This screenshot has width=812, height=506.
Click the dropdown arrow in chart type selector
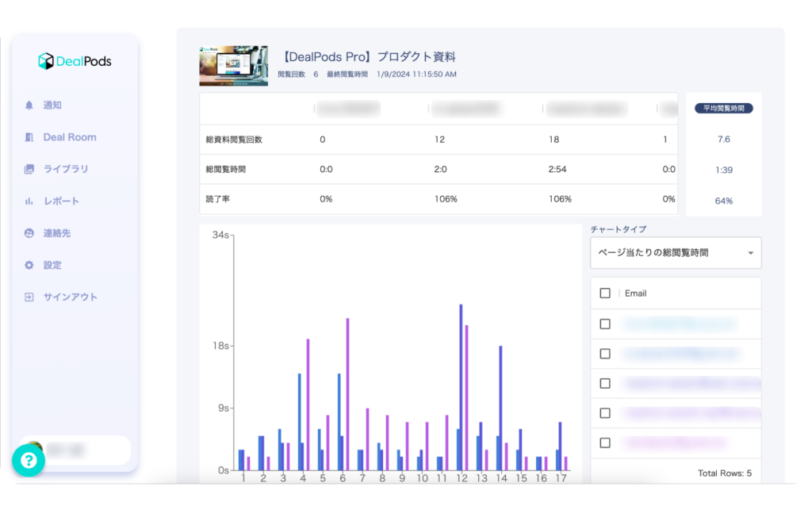(x=750, y=253)
